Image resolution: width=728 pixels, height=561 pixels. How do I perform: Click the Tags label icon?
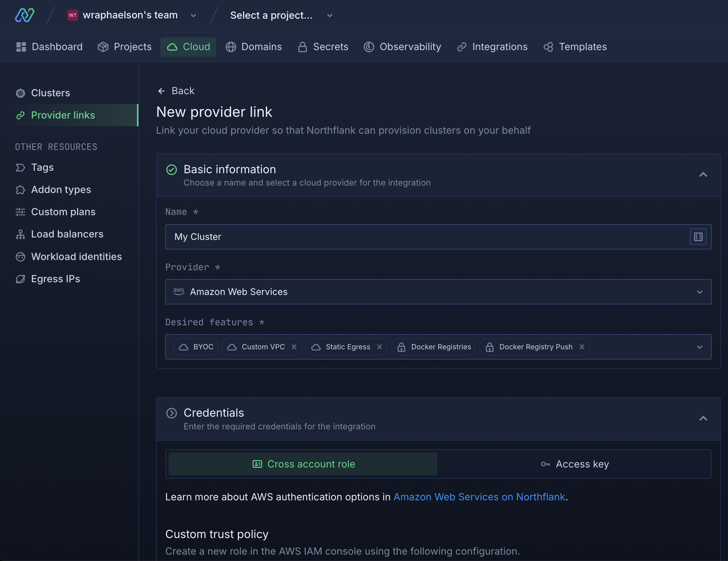click(20, 168)
